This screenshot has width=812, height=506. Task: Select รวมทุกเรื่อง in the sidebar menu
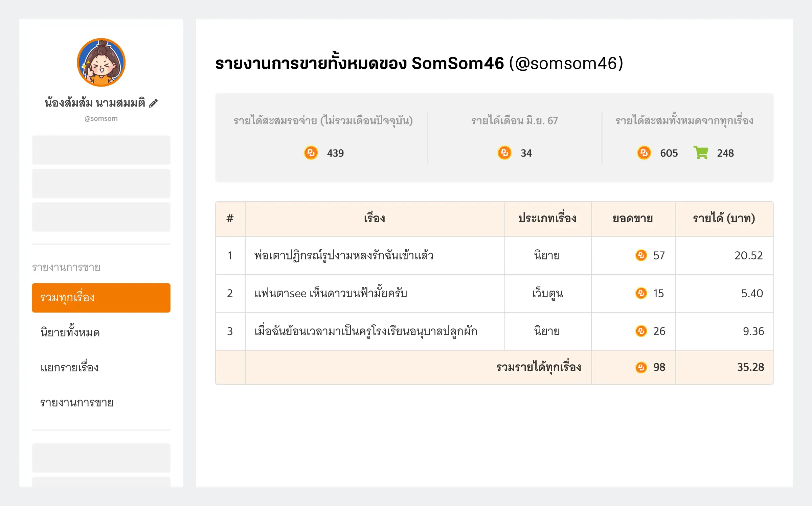(101, 298)
